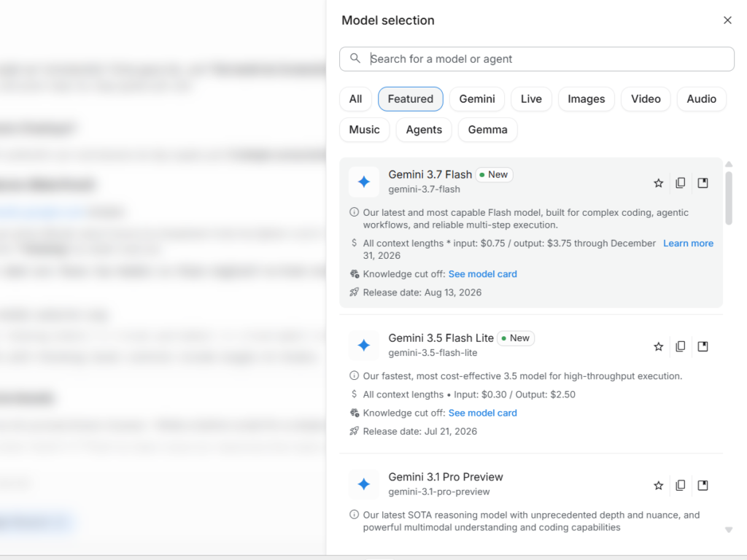Click Input: $0.30 / Output: $2.50 pricing text
Viewport: 747px width, 560px height.
click(514, 394)
